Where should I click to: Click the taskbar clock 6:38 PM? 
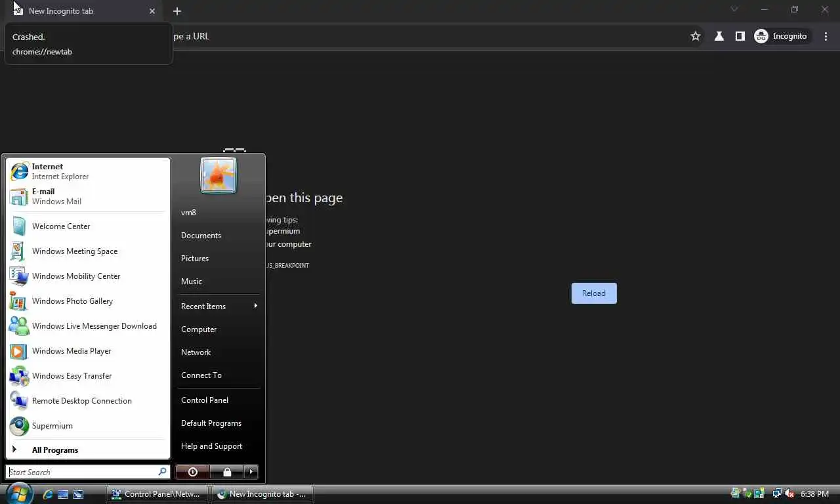click(x=814, y=494)
